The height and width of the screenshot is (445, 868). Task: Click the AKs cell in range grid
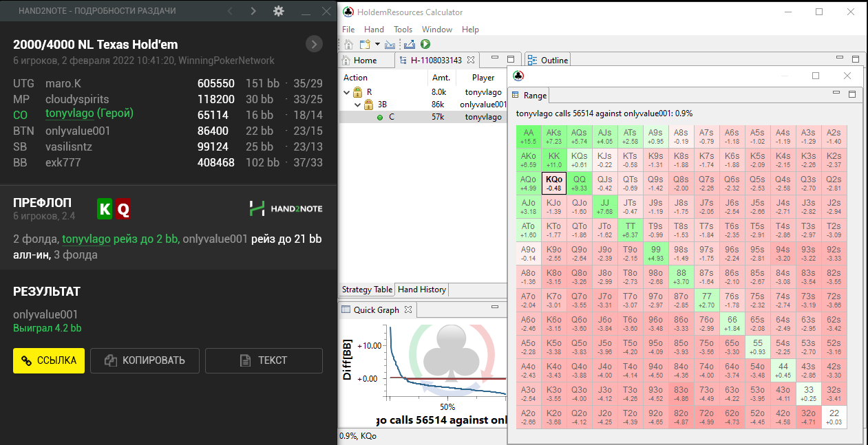tap(554, 136)
